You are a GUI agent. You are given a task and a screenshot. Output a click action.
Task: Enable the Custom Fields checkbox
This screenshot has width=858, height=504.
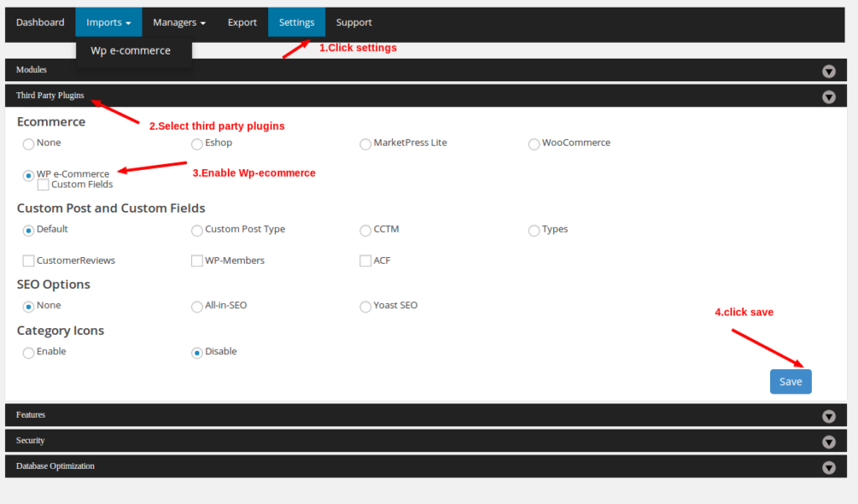click(x=44, y=185)
